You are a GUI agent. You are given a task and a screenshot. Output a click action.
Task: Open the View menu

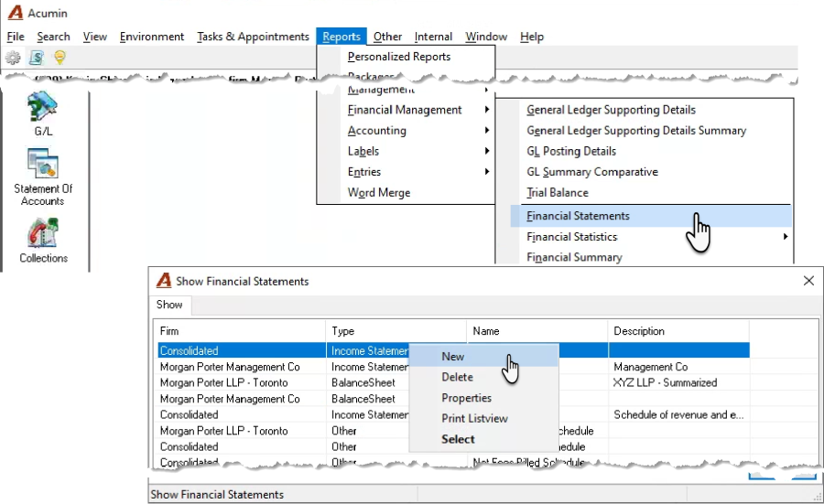tap(95, 37)
